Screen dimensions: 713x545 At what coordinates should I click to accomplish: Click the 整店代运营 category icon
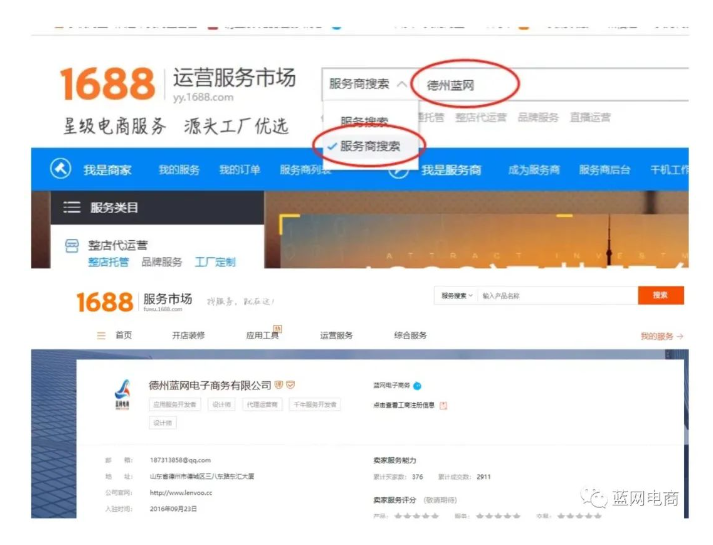click(x=71, y=245)
